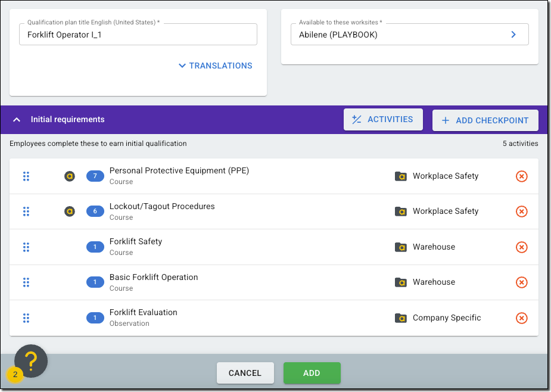
Task: Click the Qualification plan title input field
Action: coord(138,35)
